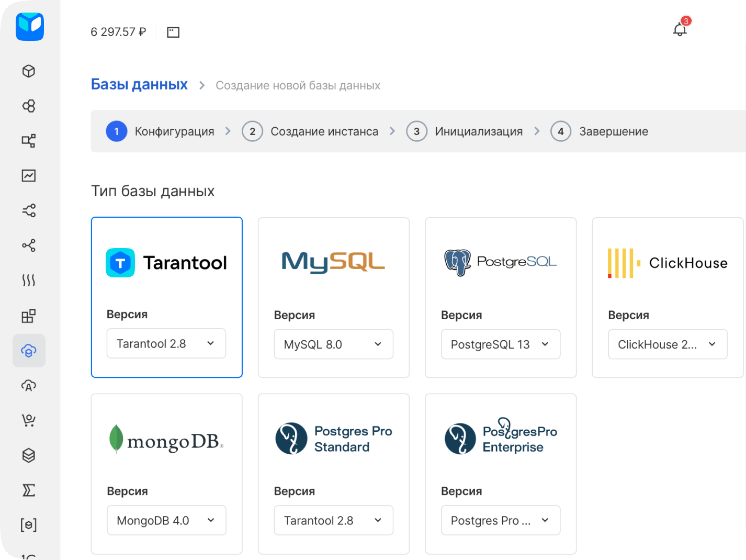Open the ClickHouse version dropdown
Image resolution: width=746 pixels, height=560 pixels.
click(x=668, y=344)
